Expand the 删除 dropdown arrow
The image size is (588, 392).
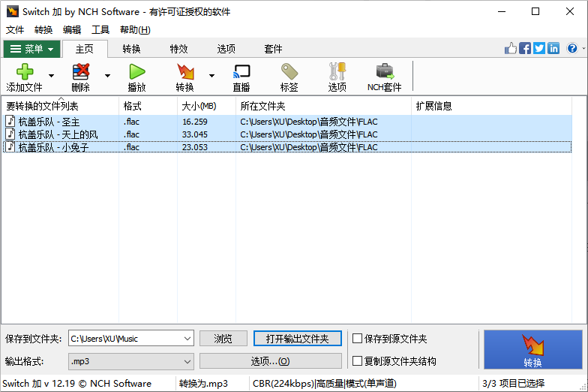click(x=108, y=76)
